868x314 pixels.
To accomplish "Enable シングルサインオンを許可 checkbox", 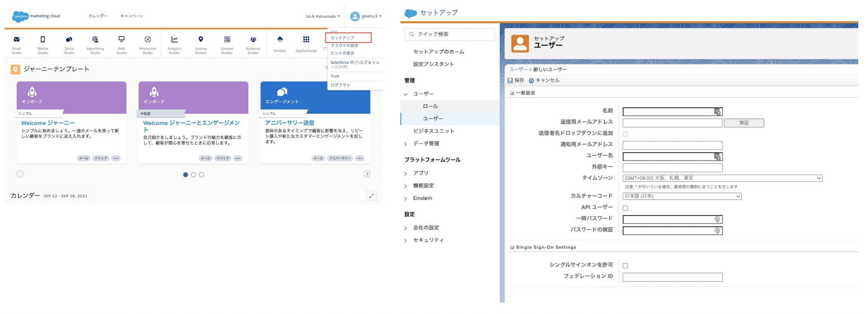I will [625, 266].
